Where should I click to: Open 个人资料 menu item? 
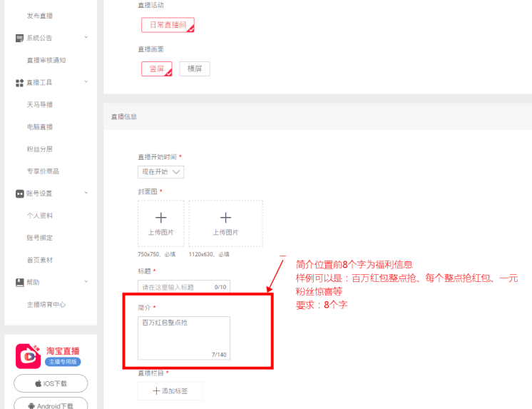(40, 216)
